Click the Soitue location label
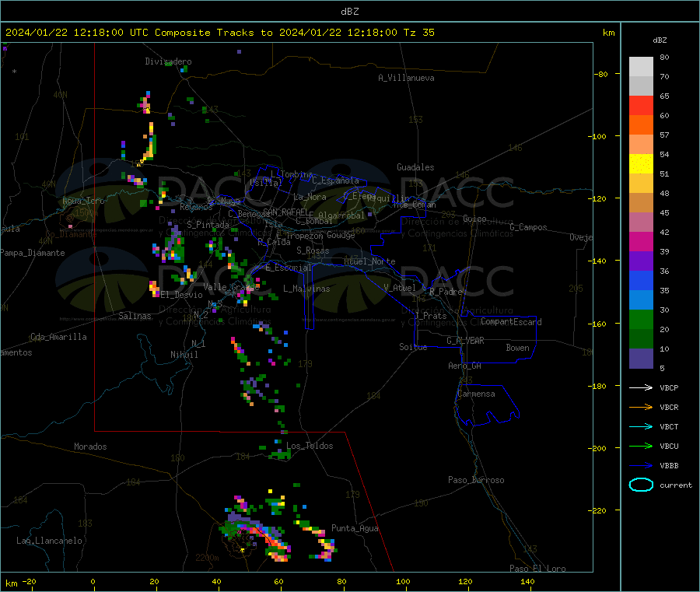The width and height of the screenshot is (700, 592). (x=413, y=347)
